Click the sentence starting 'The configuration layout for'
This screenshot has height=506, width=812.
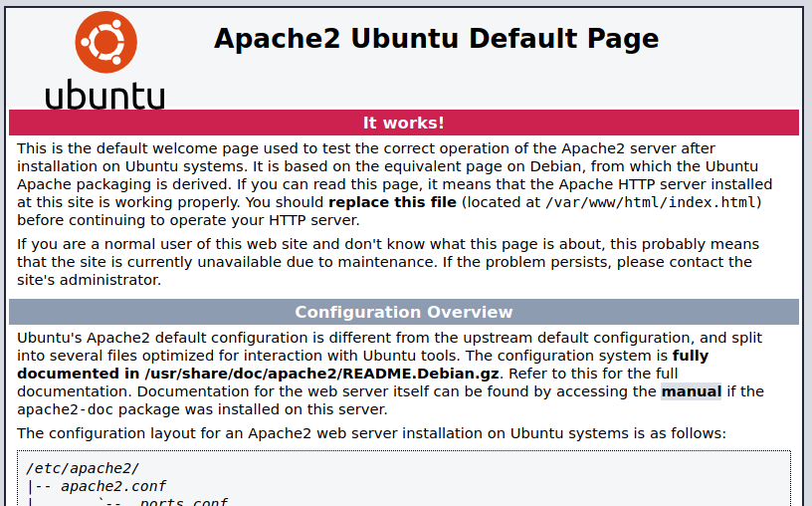(371, 433)
